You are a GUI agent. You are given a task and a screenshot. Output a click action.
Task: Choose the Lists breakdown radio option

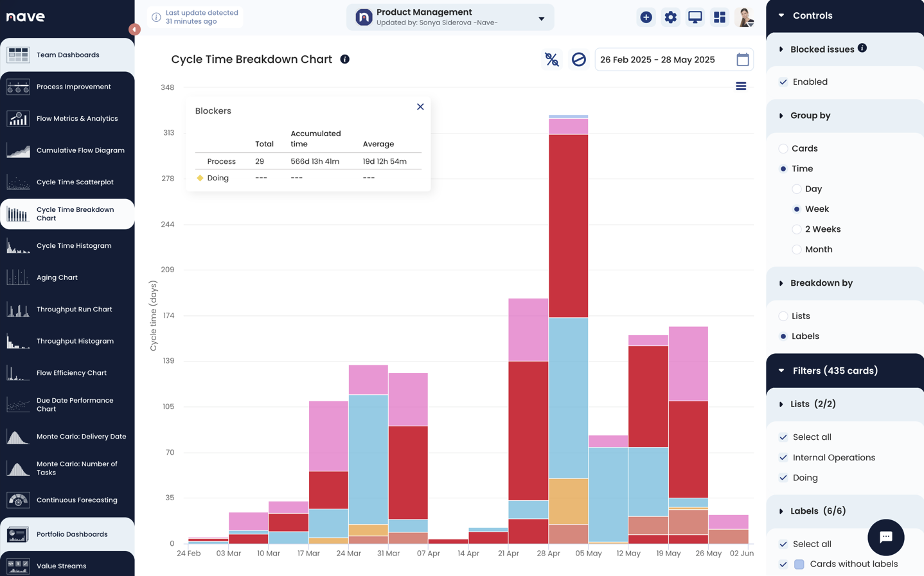tap(783, 316)
